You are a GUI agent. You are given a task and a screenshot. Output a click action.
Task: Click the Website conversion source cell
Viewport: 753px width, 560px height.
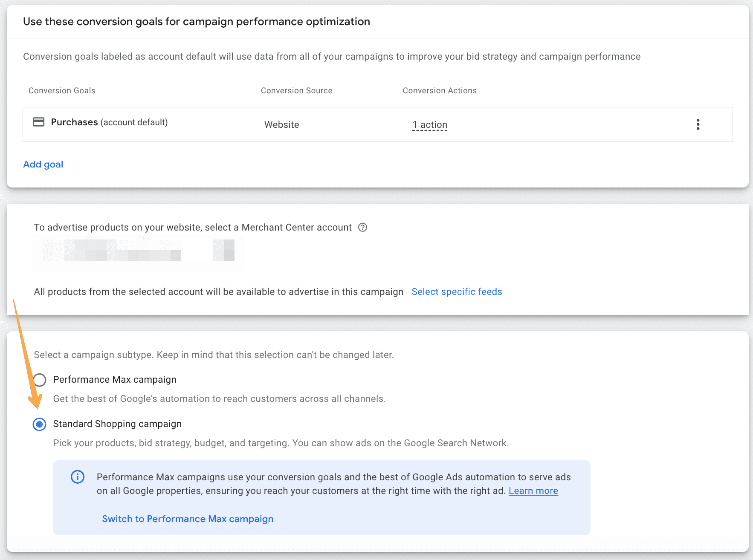281,125
